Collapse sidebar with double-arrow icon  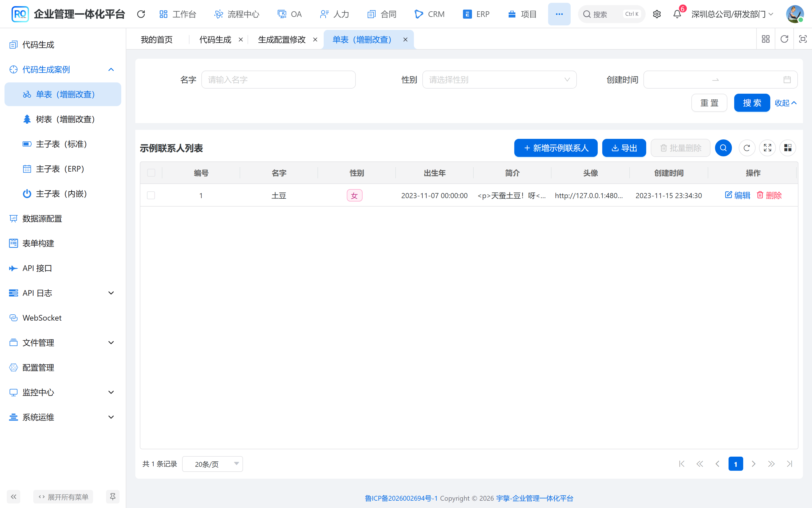tap(14, 497)
